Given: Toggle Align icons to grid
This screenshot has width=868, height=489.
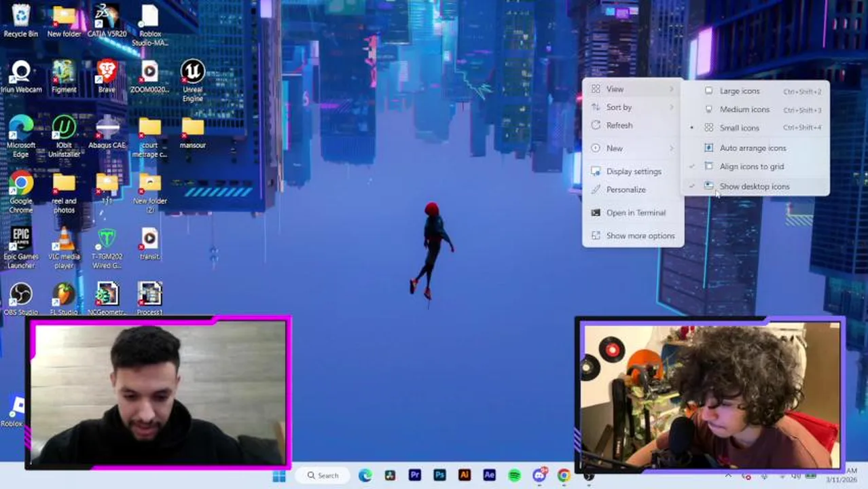Looking at the screenshot, I should [755, 166].
